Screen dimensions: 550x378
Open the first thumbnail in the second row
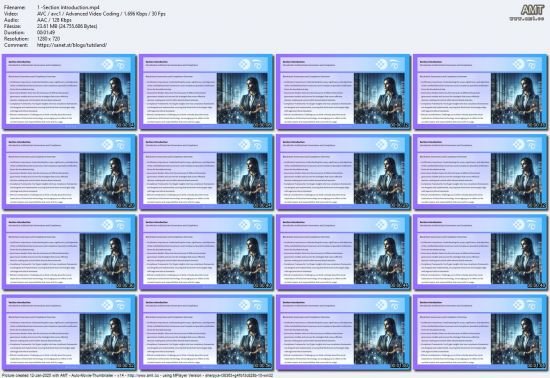coord(69,172)
